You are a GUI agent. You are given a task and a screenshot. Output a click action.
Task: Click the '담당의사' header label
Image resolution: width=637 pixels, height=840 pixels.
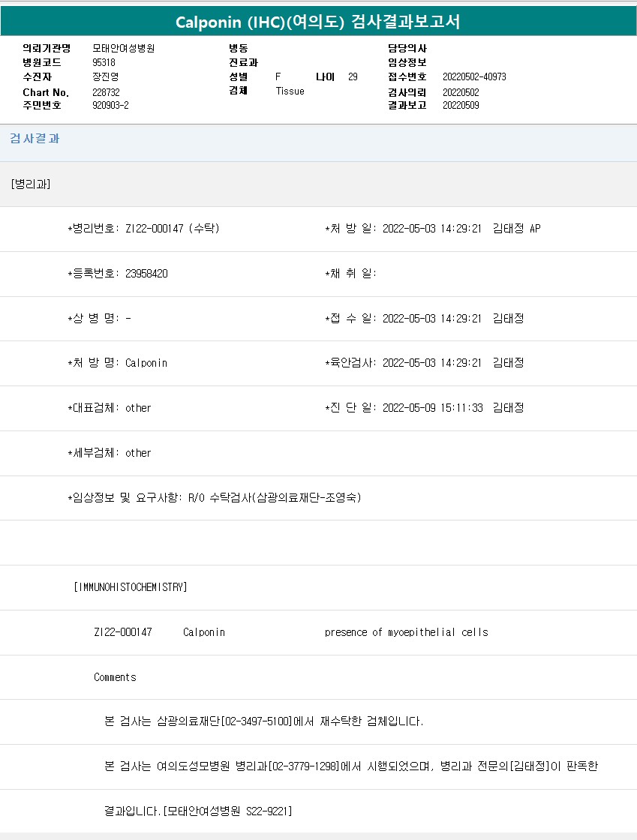407,48
